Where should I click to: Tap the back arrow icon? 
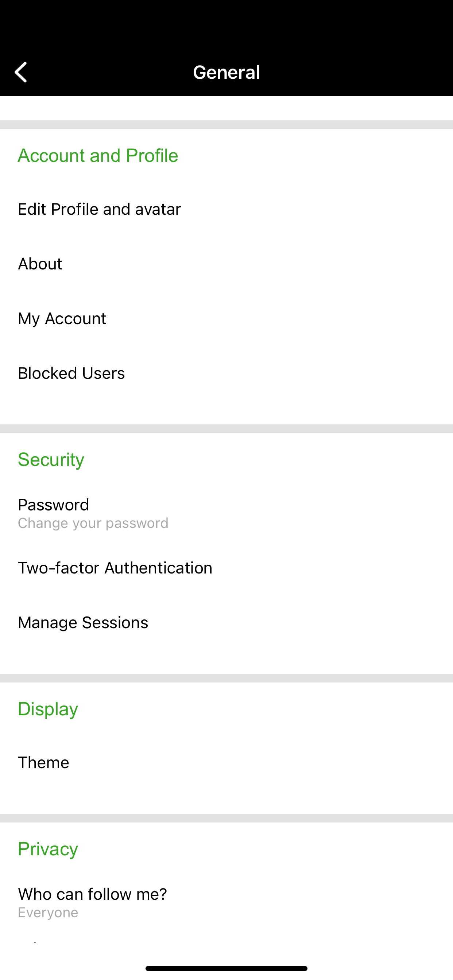pyautogui.click(x=21, y=72)
